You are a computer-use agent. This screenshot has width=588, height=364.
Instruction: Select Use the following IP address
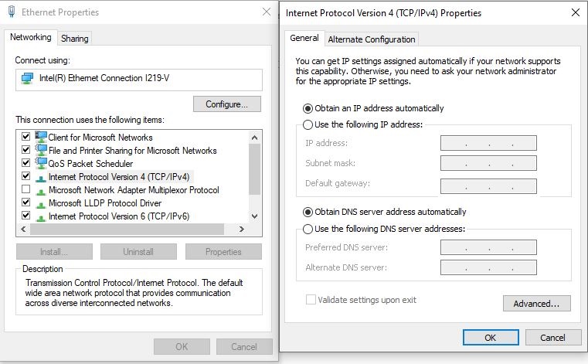pos(308,124)
